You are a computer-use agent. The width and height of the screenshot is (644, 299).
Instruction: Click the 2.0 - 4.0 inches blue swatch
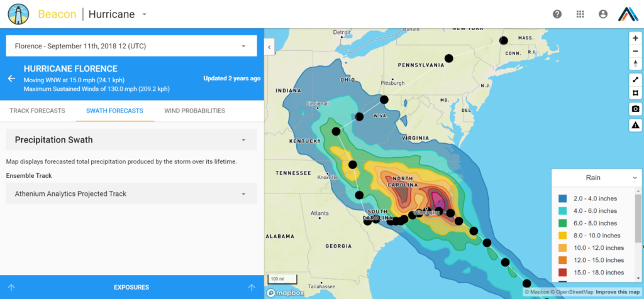point(563,198)
